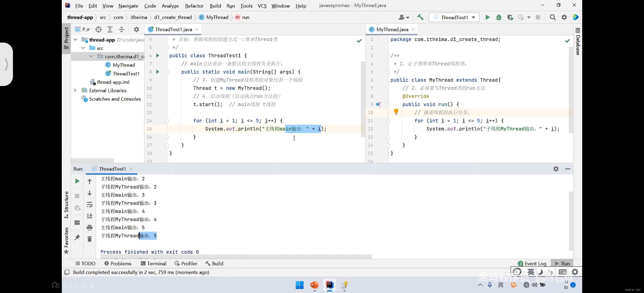Toggle soft-wrap in the Run console
Viewport: 644px width, 293px height.
[89, 205]
